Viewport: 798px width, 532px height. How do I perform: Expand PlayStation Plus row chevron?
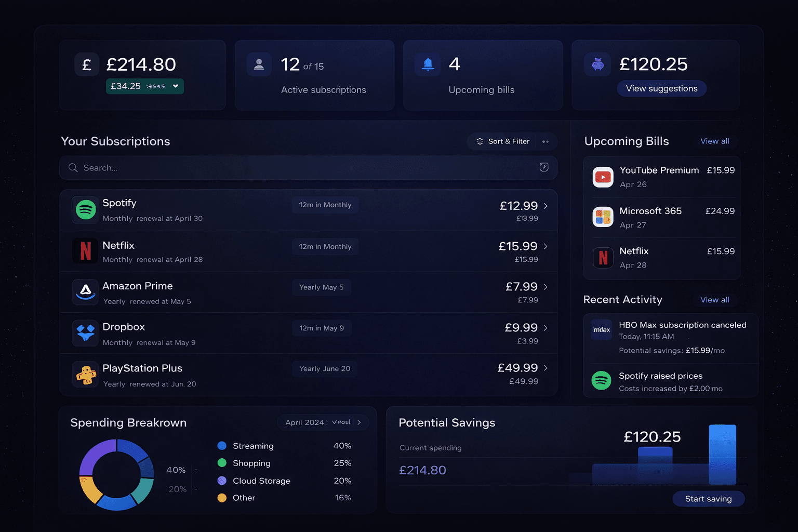point(546,368)
